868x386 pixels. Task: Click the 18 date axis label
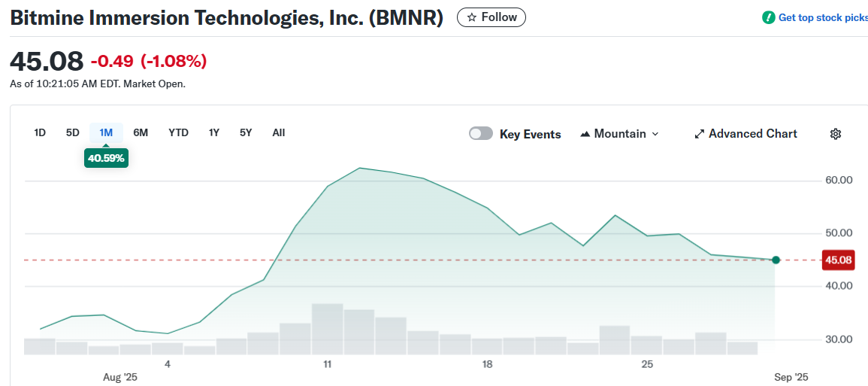coord(487,364)
